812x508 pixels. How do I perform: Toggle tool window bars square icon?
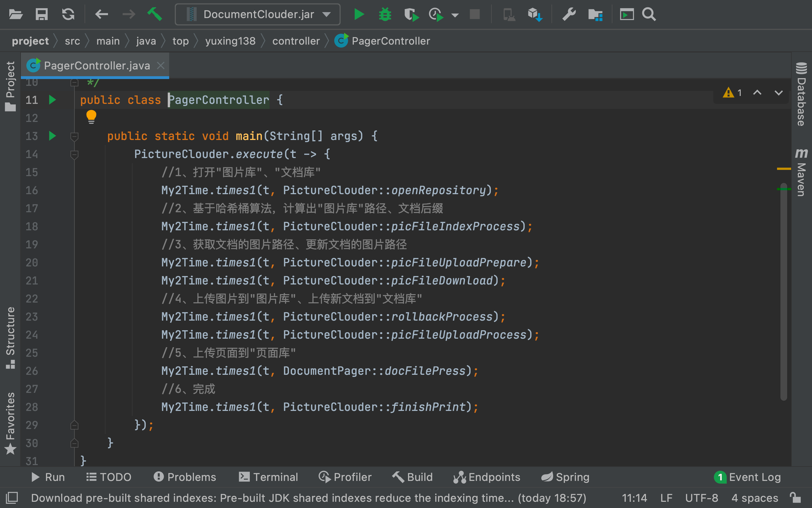(x=12, y=498)
